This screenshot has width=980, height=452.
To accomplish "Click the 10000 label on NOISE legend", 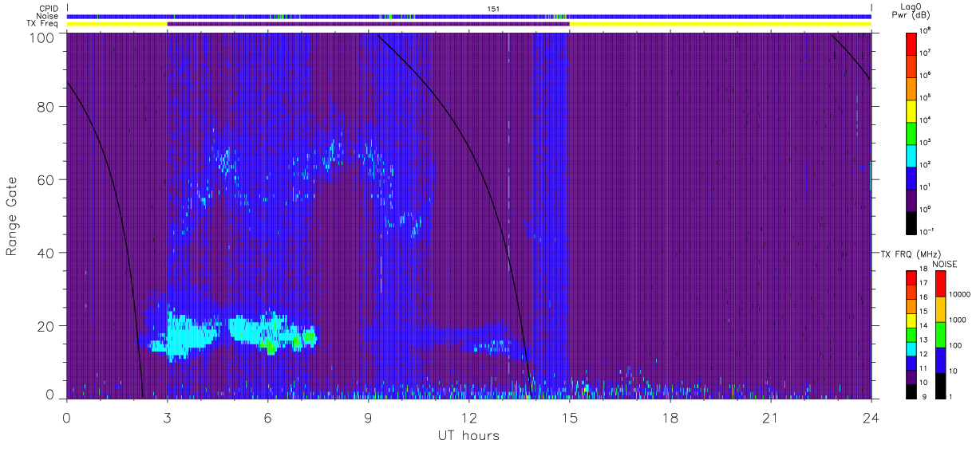I will [x=960, y=294].
